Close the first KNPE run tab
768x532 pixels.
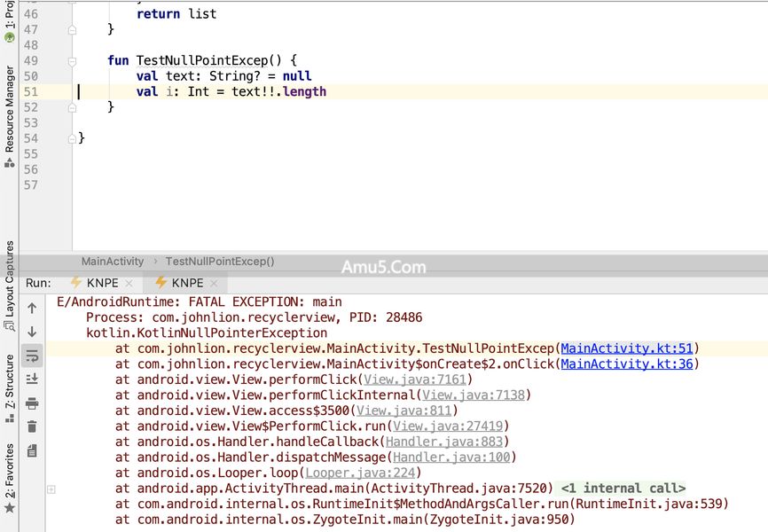coord(129,283)
